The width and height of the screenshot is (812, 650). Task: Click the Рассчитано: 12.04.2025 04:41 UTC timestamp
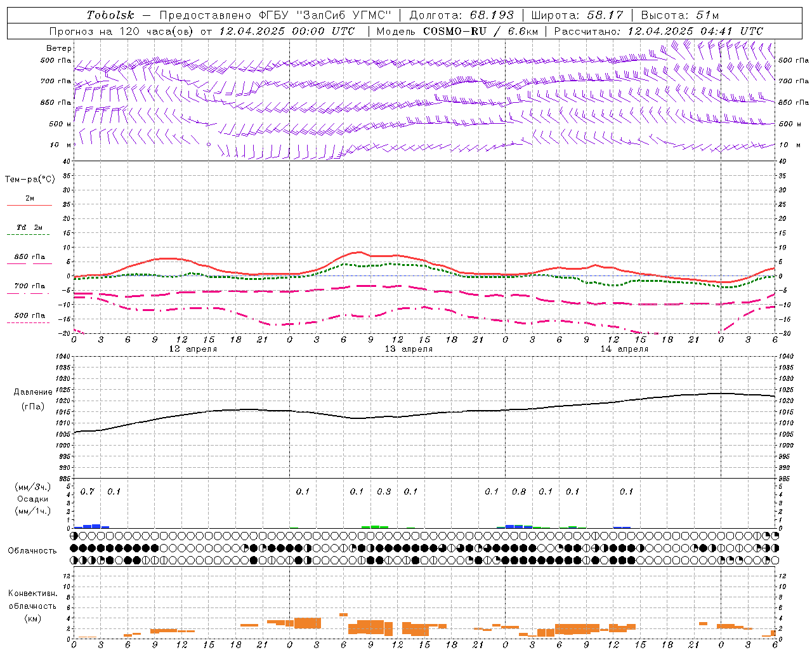(x=658, y=31)
